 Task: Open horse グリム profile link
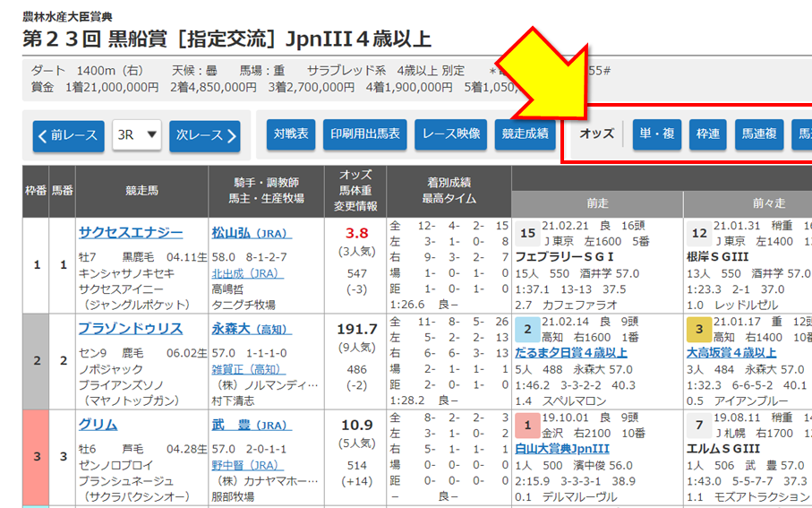pos(98,424)
